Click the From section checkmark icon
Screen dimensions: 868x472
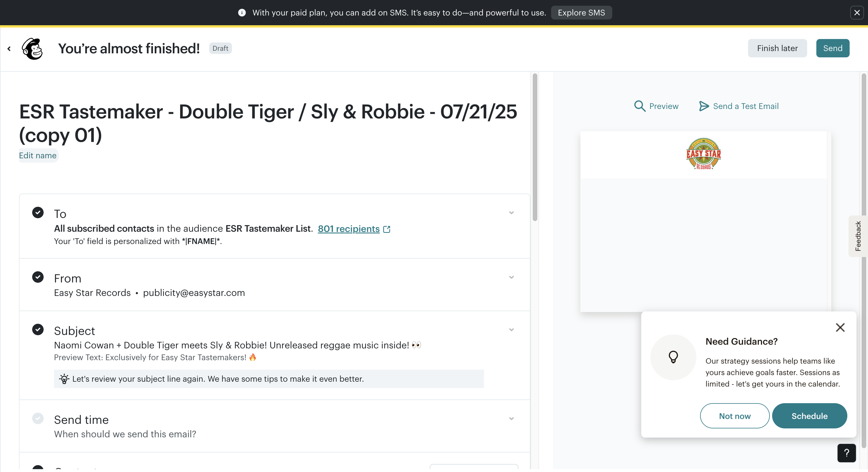[38, 277]
